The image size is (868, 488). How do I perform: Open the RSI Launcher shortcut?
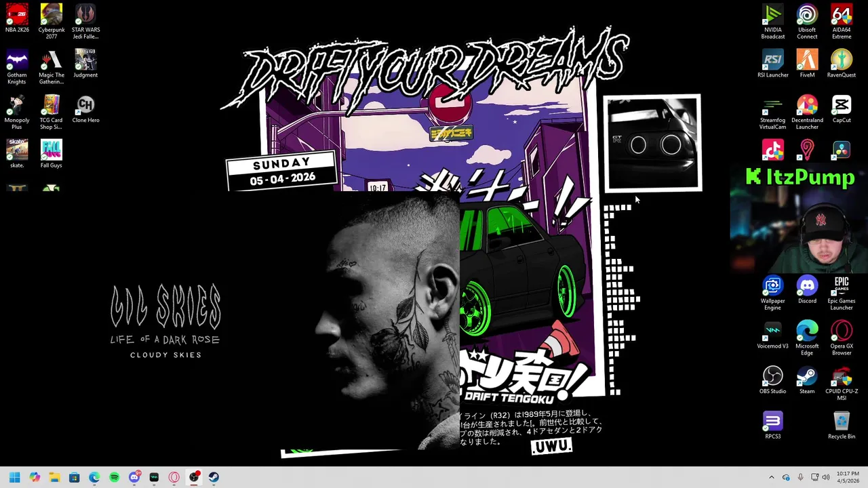pyautogui.click(x=772, y=63)
